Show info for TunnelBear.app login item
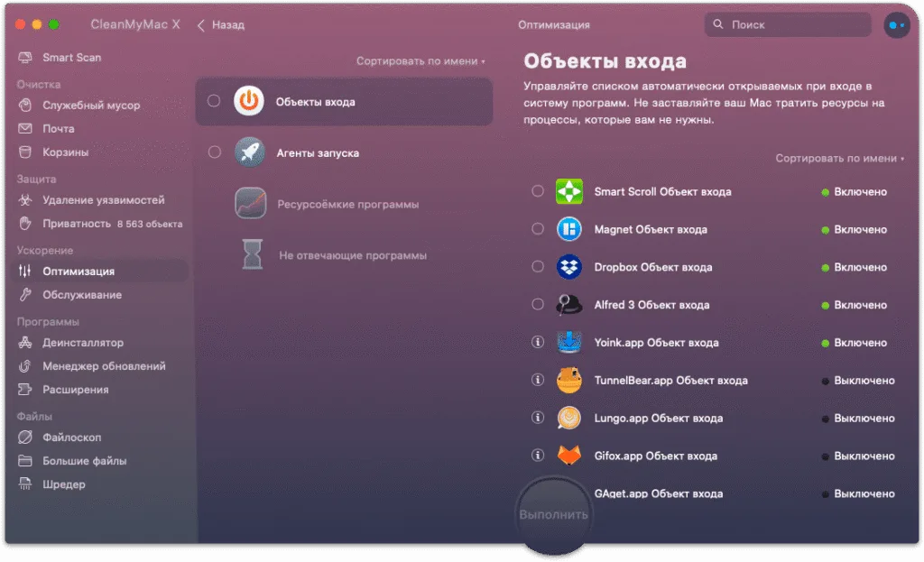 [538, 380]
